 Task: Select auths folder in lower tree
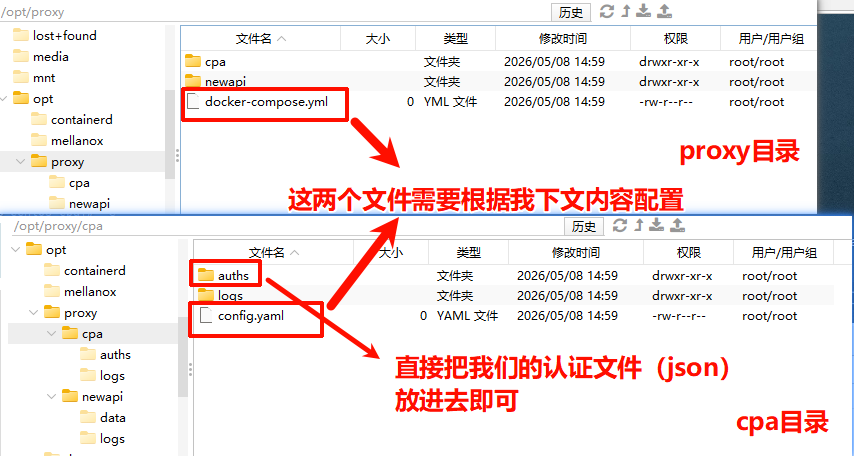[x=115, y=355]
